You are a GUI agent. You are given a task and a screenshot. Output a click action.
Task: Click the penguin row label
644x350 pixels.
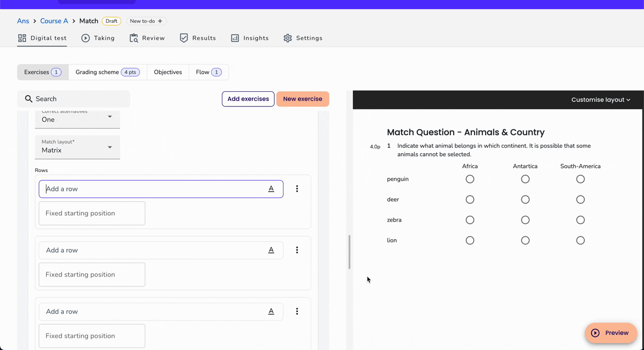[x=398, y=179]
